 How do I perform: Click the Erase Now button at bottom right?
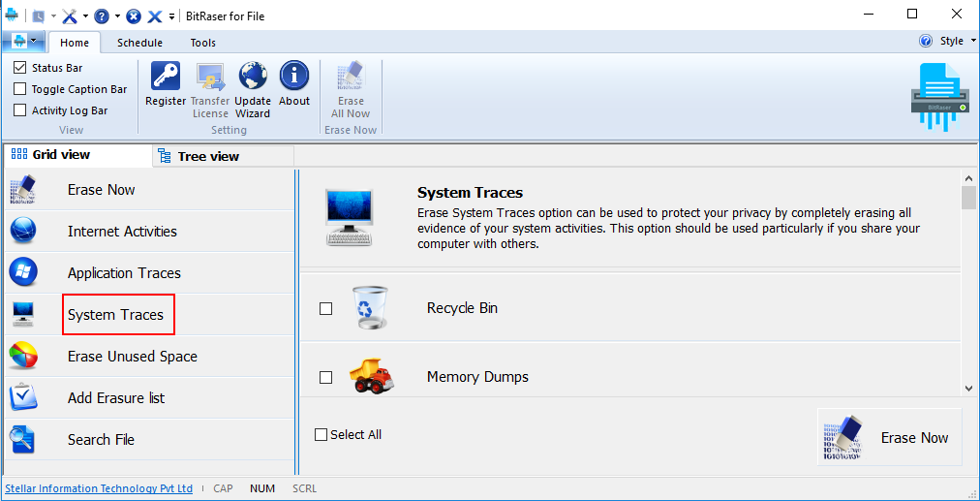(889, 437)
